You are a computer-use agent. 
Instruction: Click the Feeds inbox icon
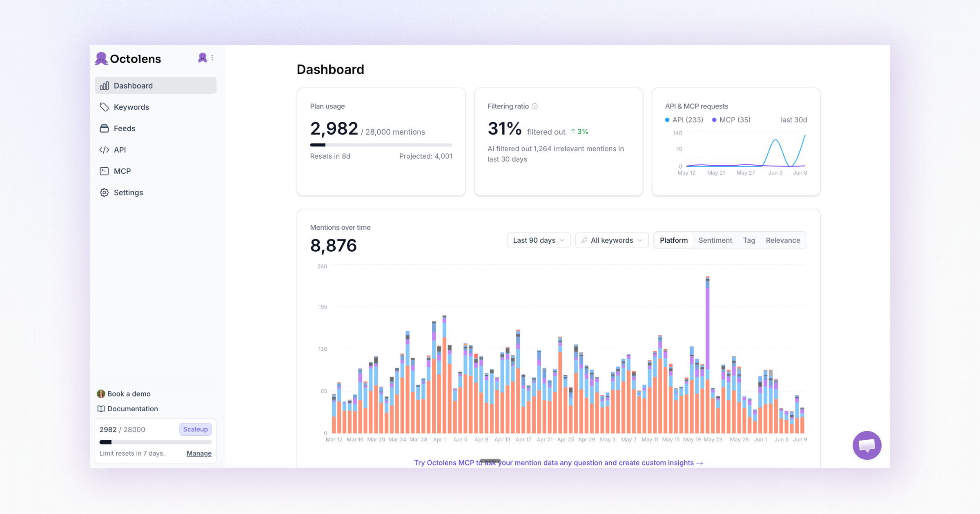(104, 128)
